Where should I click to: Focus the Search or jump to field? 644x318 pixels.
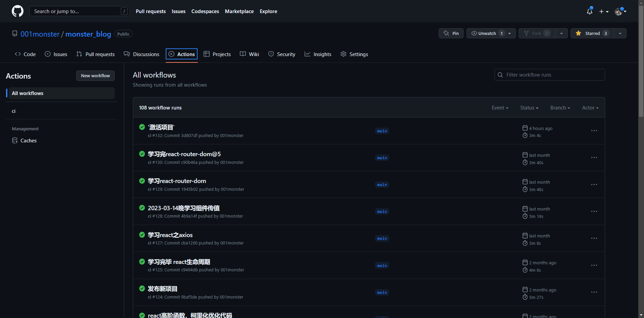click(x=79, y=11)
